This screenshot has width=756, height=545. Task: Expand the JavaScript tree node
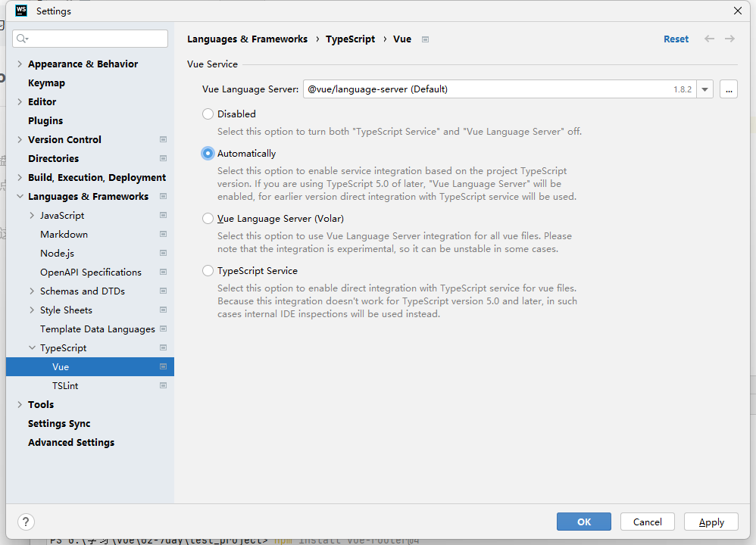[32, 216]
